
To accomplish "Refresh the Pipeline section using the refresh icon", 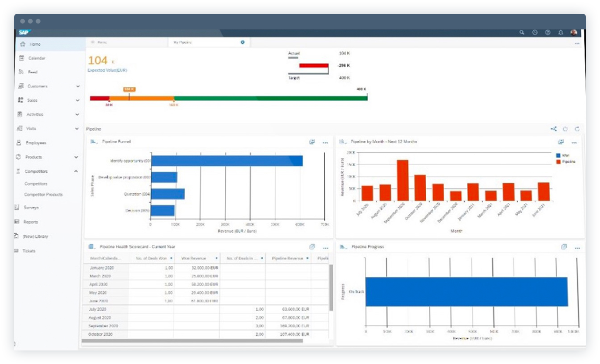I will click(578, 129).
